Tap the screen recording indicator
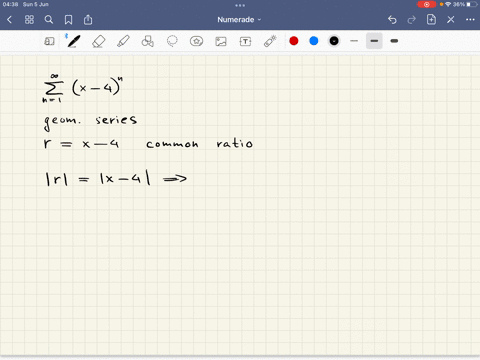This screenshot has height=360, width=480. tap(426, 4)
